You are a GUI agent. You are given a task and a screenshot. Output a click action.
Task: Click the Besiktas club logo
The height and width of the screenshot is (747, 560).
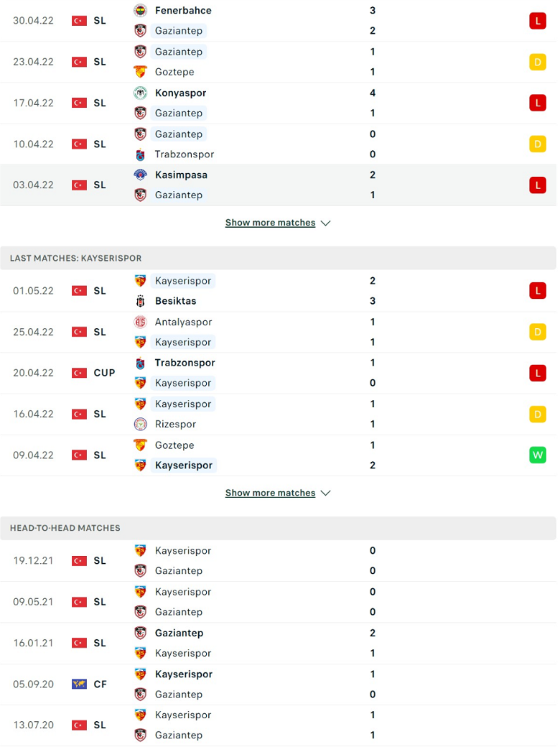point(140,301)
